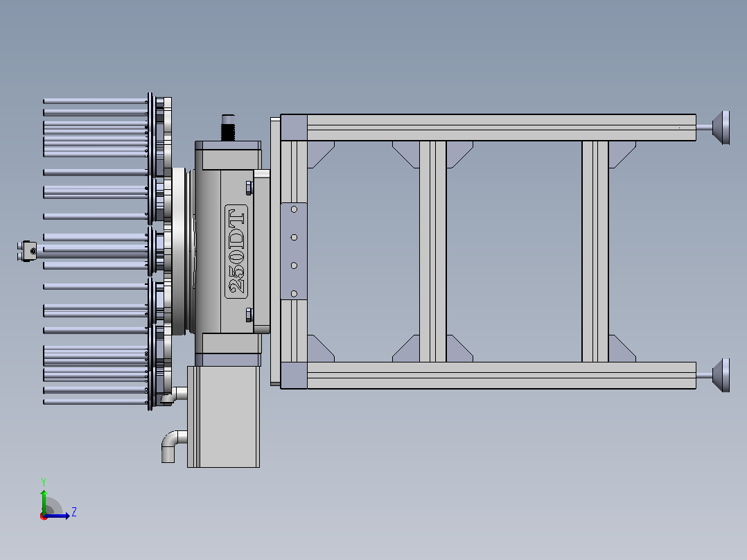747x560 pixels.
Task: Select the engraved 250DT label on the gearbox
Action: (x=236, y=252)
